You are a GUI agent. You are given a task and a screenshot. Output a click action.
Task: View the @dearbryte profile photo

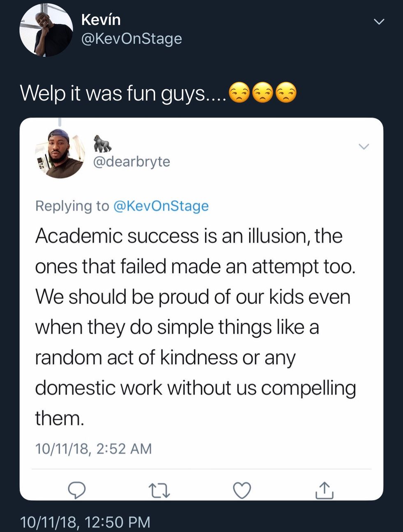(x=60, y=153)
